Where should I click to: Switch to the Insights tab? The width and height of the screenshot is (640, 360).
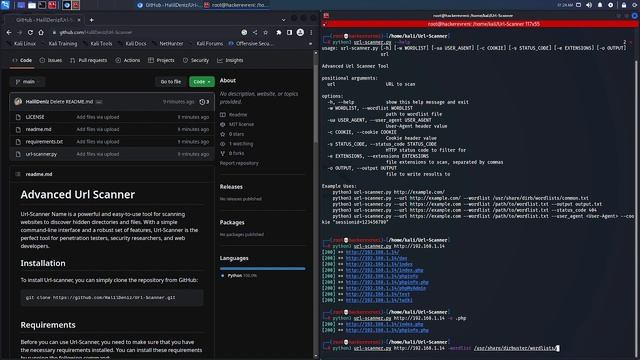pyautogui.click(x=230, y=60)
